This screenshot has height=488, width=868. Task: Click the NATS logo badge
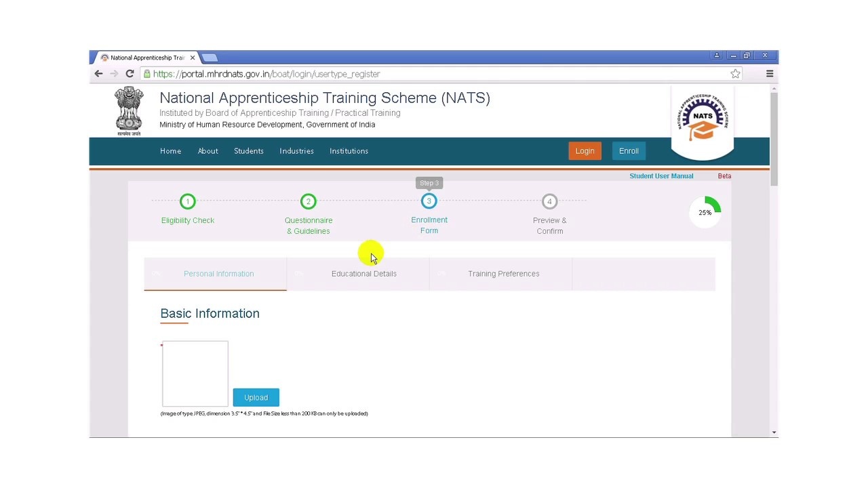tap(702, 123)
